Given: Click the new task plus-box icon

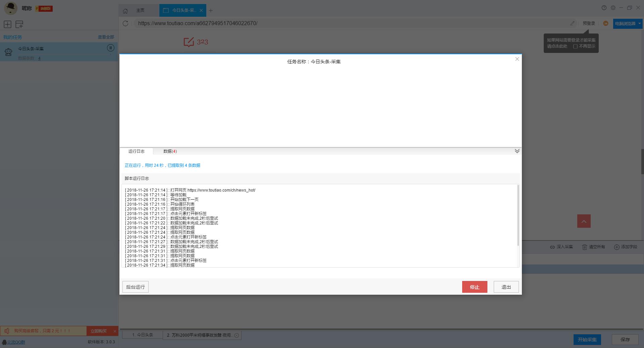Looking at the screenshot, I should click(7, 24).
